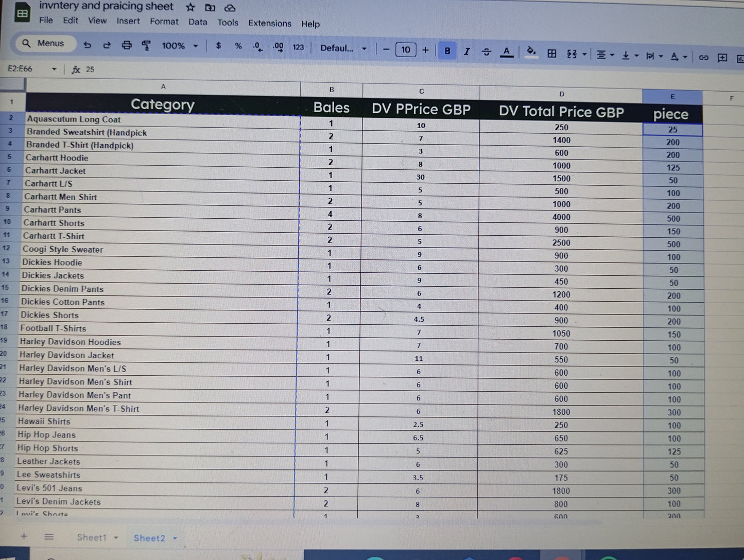Screen dimensions: 744x560
Task: Toggle italic formatting
Action: tap(466, 51)
